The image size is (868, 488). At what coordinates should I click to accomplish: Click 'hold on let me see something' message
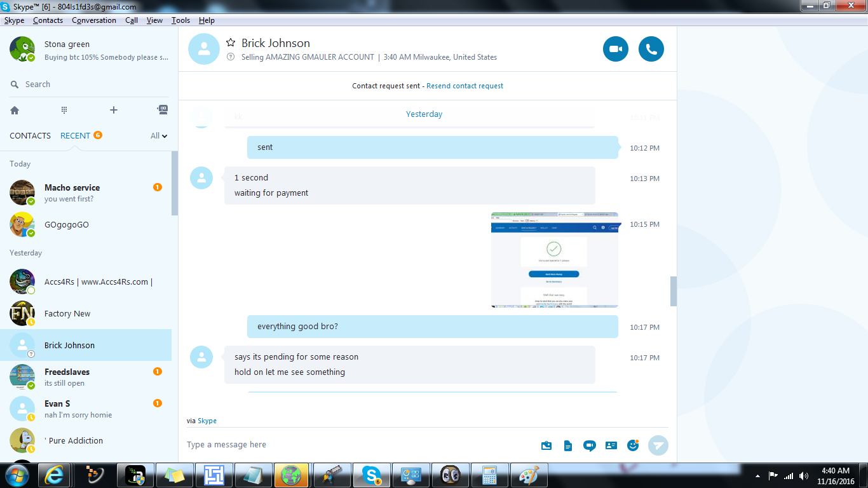click(x=290, y=372)
